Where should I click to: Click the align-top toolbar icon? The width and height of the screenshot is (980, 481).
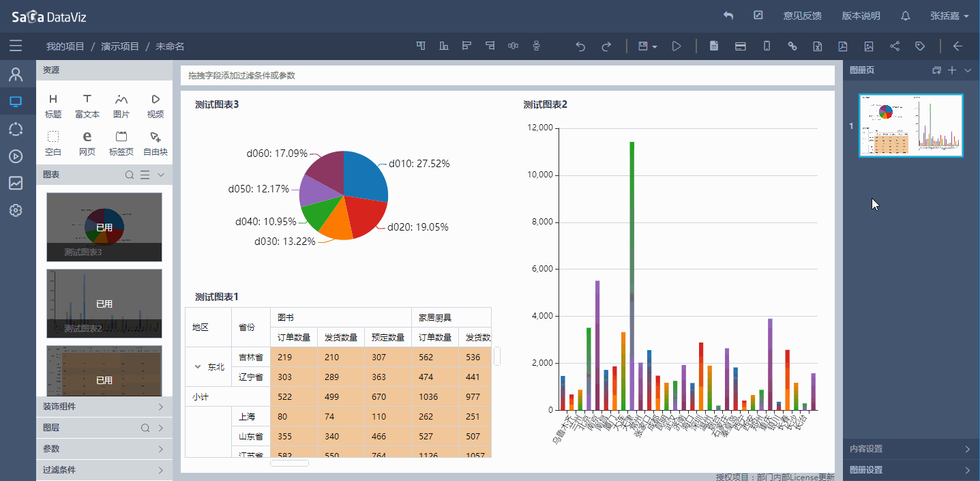pyautogui.click(x=421, y=46)
